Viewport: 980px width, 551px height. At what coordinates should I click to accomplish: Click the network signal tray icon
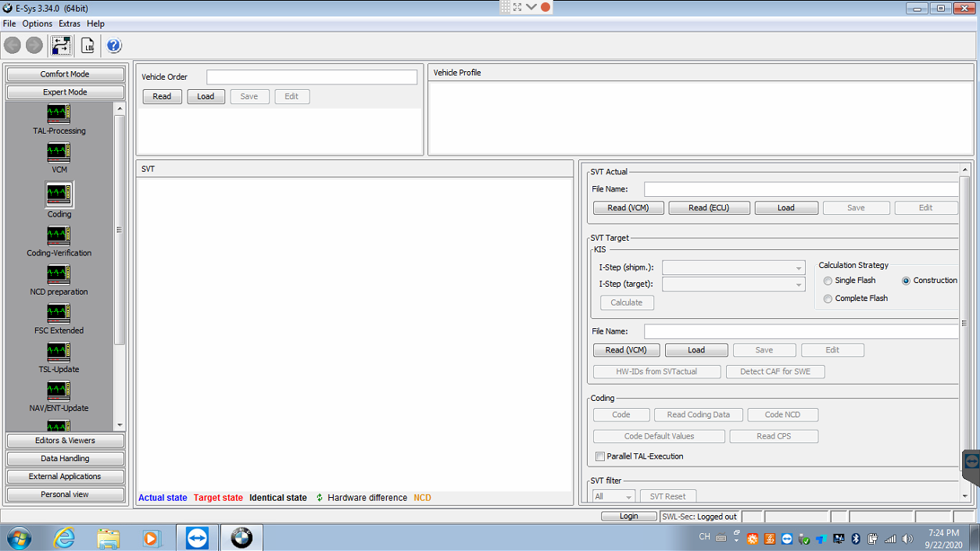(x=890, y=538)
